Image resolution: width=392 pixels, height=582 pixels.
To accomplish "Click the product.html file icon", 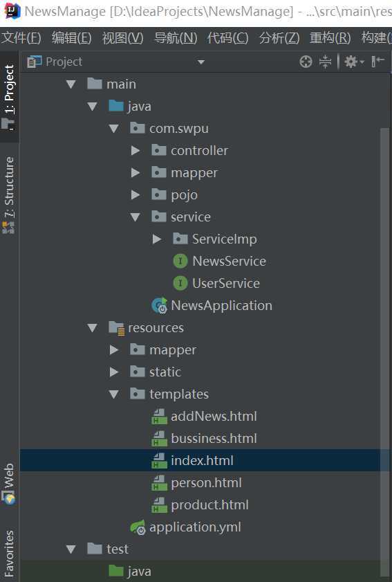I will point(159,505).
